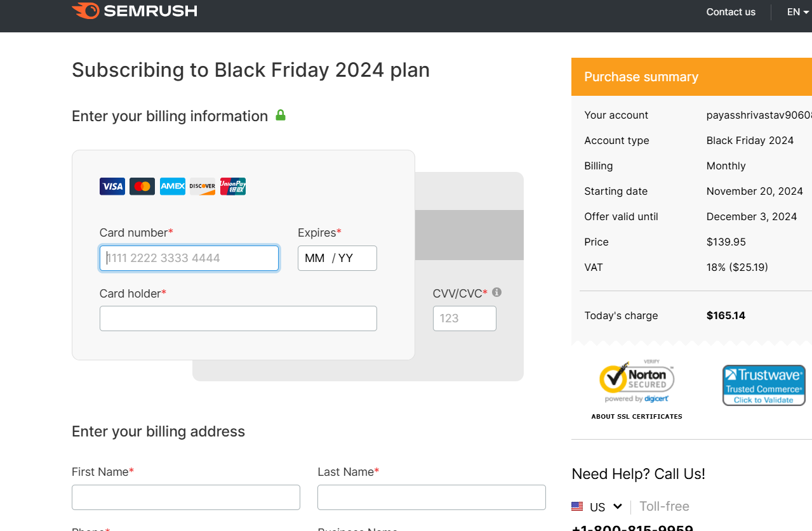Focus the Card number field
Image resolution: width=812 pixels, height=531 pixels.
(x=189, y=258)
